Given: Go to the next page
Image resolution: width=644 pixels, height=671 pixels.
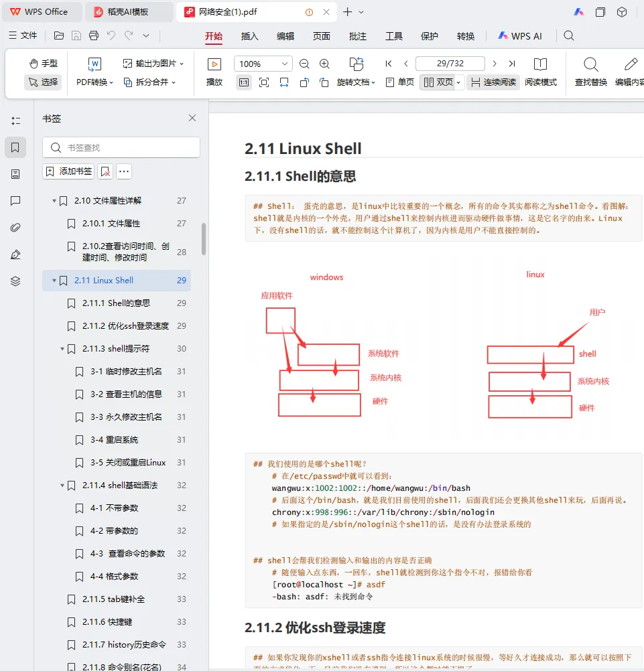Looking at the screenshot, I should [x=495, y=64].
